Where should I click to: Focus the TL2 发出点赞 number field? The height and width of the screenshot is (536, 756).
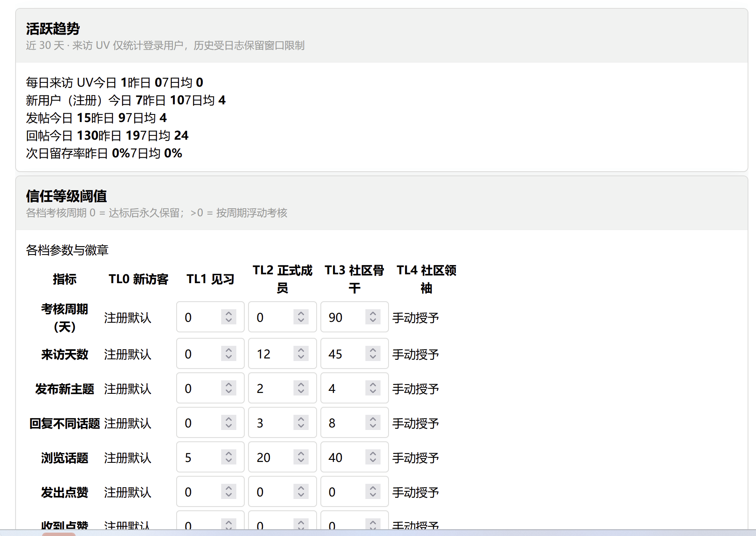[282, 491]
